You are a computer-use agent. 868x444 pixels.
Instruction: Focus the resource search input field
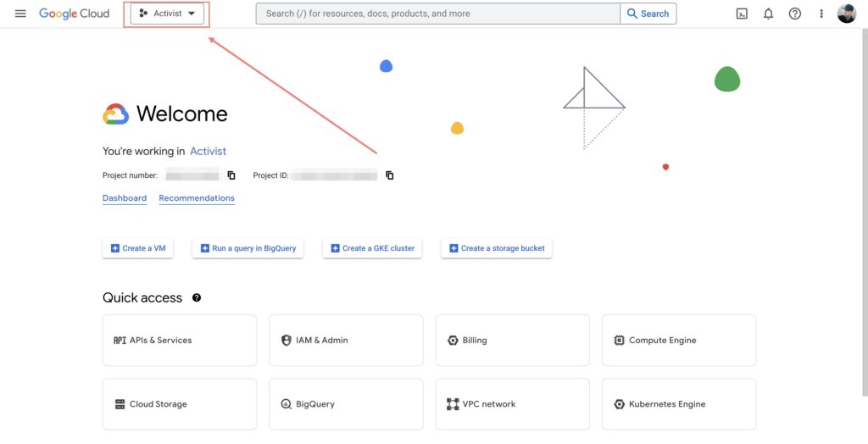pos(437,14)
